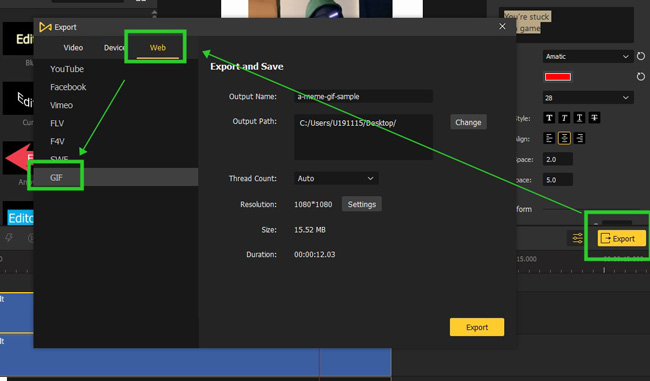This screenshot has height=381, width=650.
Task: Align text left
Action: 549,138
